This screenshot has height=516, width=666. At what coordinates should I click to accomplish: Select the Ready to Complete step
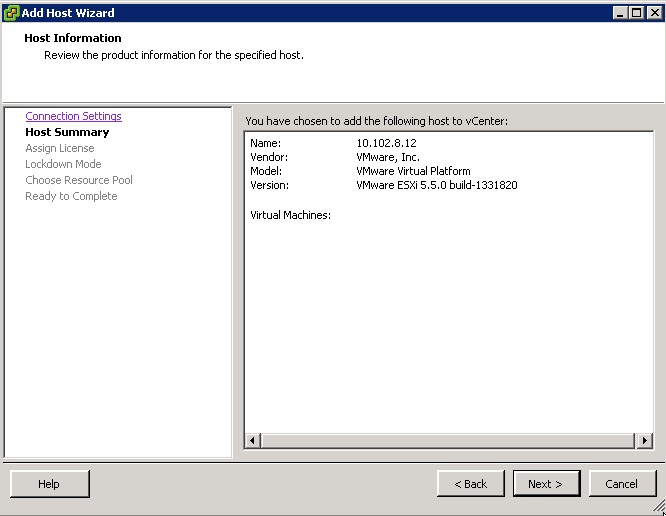[71, 196]
